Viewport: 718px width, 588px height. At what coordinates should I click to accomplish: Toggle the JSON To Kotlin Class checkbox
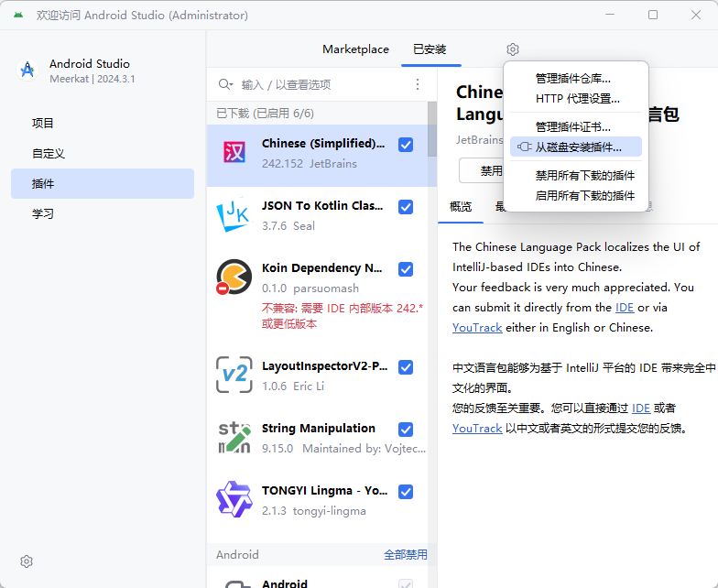[x=406, y=207]
